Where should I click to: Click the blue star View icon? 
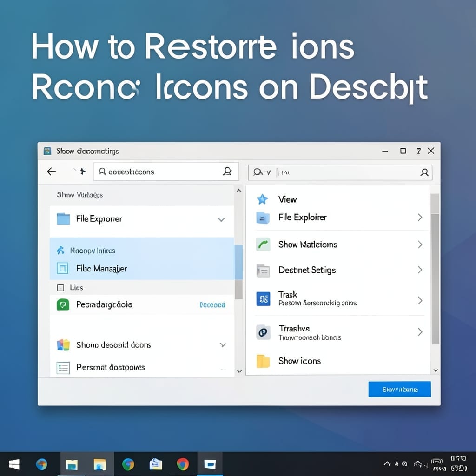click(262, 199)
